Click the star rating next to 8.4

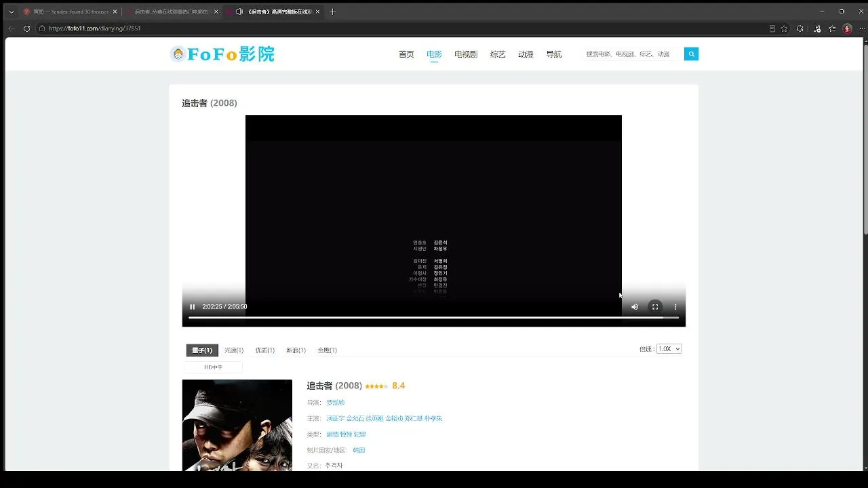[x=376, y=386]
